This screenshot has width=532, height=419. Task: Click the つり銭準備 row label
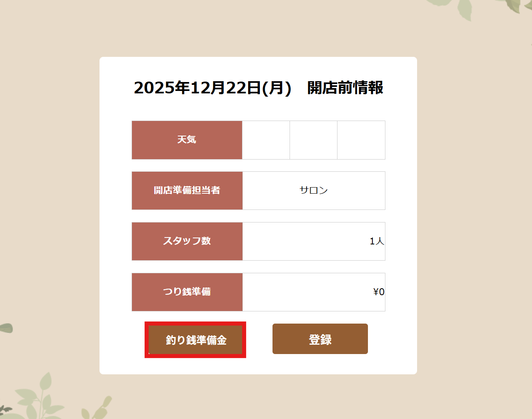[187, 292]
